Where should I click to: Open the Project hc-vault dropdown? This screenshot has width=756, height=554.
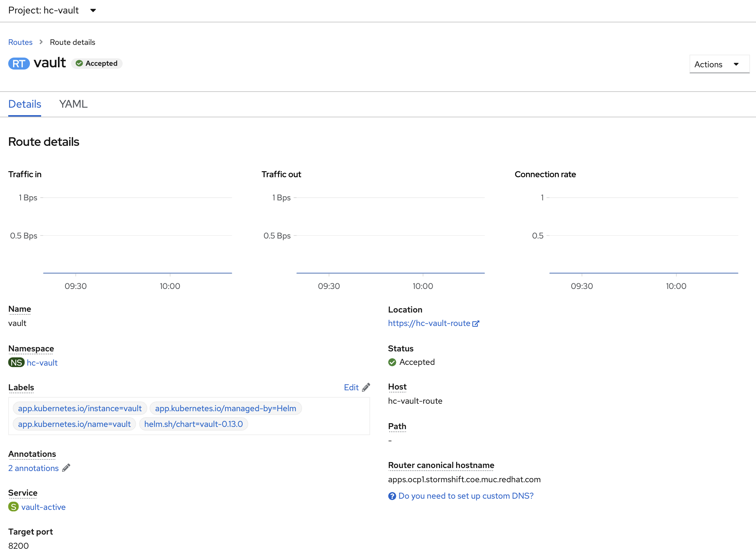pyautogui.click(x=52, y=10)
